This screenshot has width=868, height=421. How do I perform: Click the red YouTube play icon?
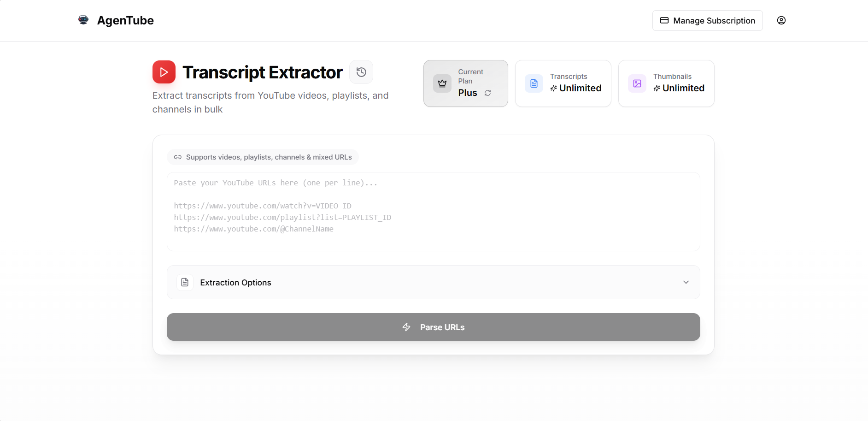pyautogui.click(x=164, y=72)
